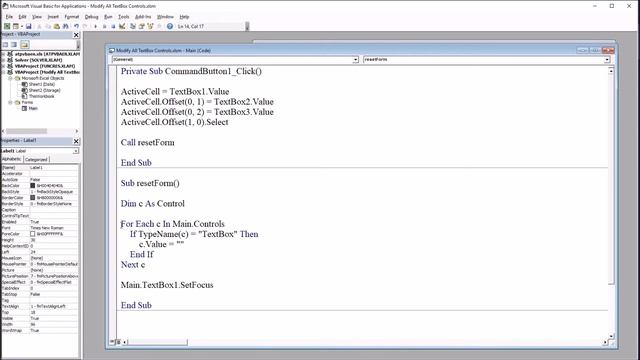
Task: Click the Full Module View button
Action: pos(118,342)
